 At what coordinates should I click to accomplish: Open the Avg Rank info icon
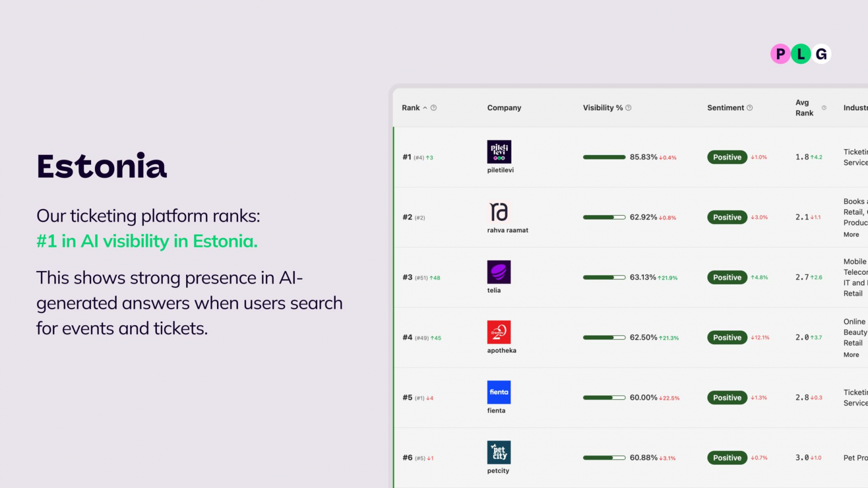[x=824, y=108]
